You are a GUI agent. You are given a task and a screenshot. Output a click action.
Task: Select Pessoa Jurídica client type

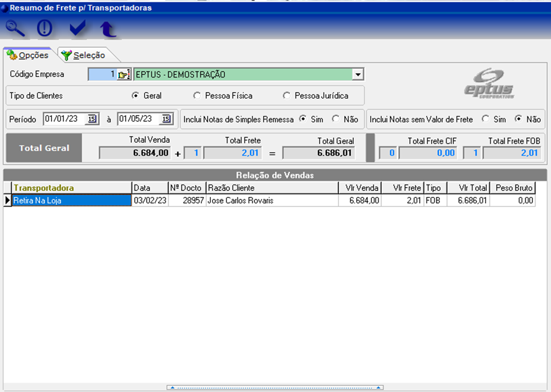coord(287,96)
